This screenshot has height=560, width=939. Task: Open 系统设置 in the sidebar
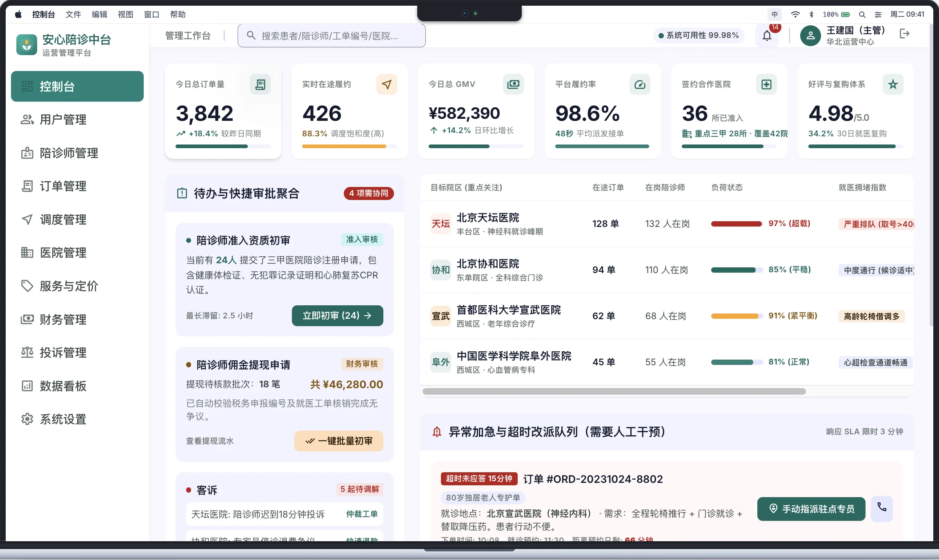click(x=77, y=419)
